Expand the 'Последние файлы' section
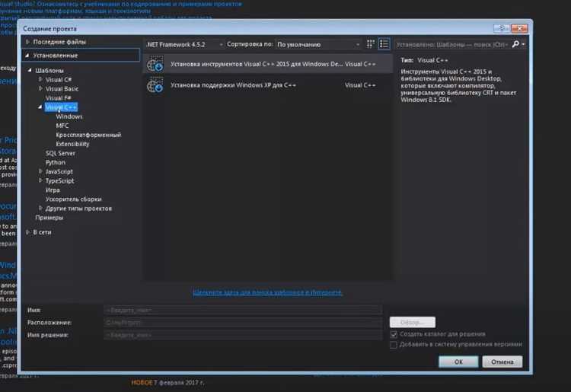The height and width of the screenshot is (392, 571). [27, 42]
